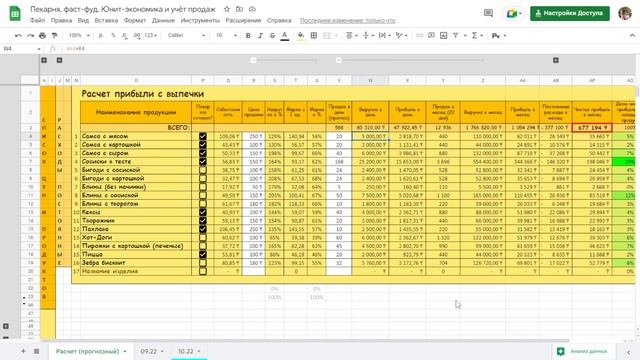Image resolution: width=640 pixels, height=360 pixels.
Task: Check Блины с творогом checkbox
Action: pyautogui.click(x=202, y=204)
